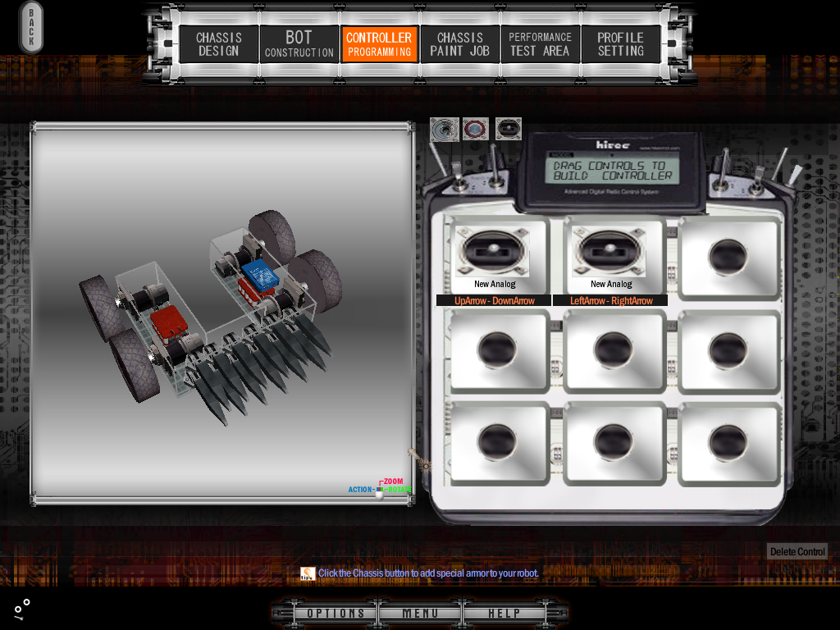Select the bottom-row center empty controller slot
The image size is (840, 630).
(614, 442)
